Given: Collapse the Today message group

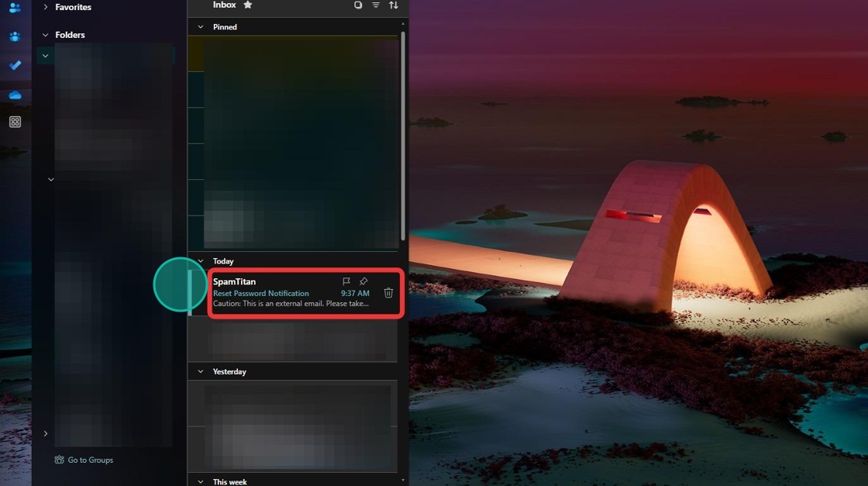Looking at the screenshot, I should click(x=201, y=261).
